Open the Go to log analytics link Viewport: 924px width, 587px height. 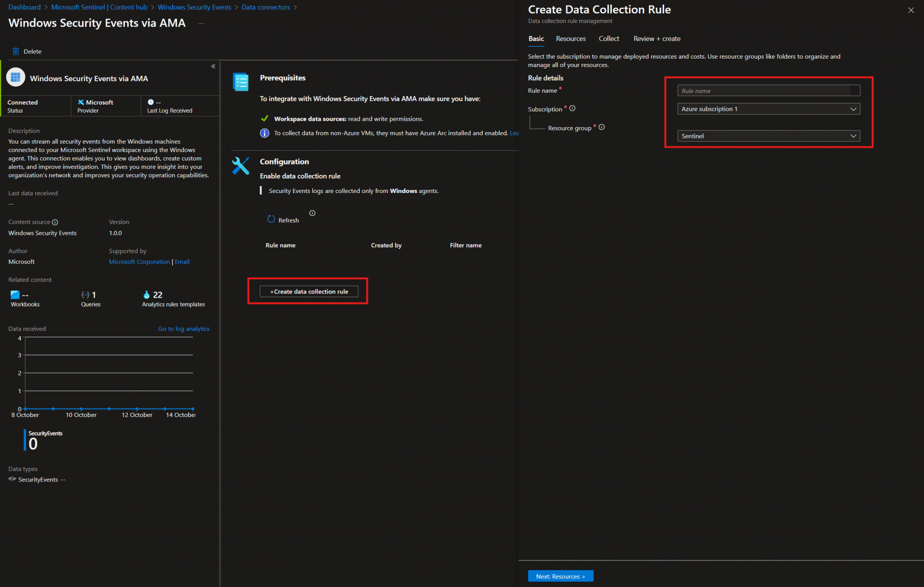pos(184,328)
